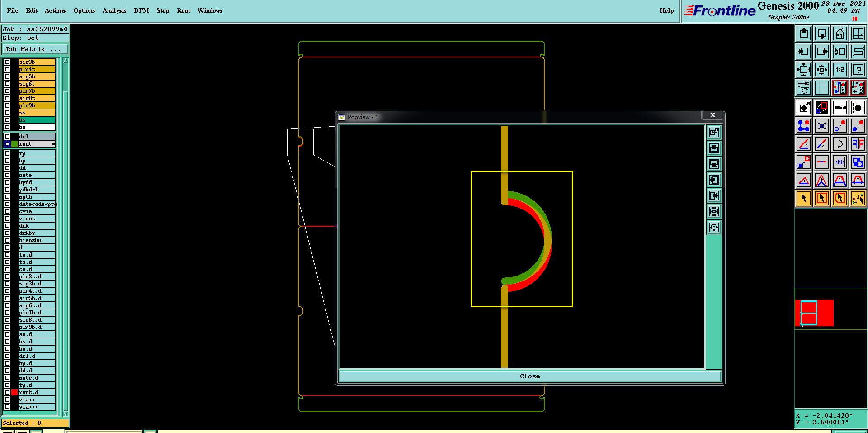
Task: Toggle checkbox for via++ layer
Action: pos(7,400)
